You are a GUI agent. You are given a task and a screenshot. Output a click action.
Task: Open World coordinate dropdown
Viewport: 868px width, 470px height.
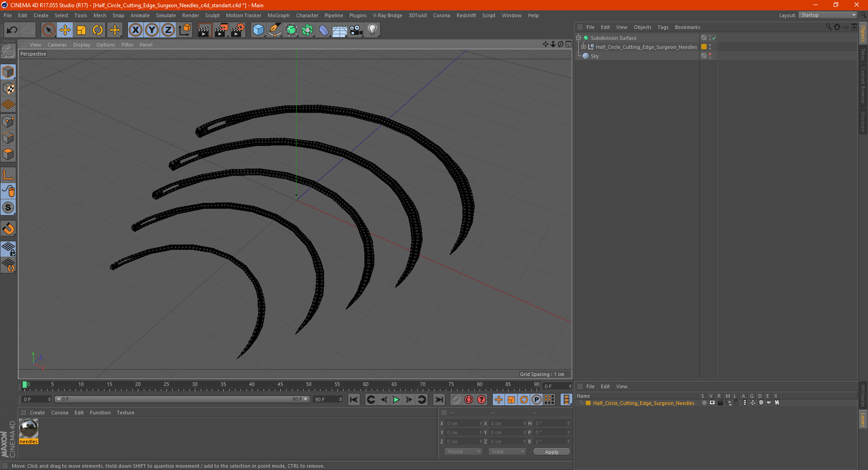[x=463, y=451]
